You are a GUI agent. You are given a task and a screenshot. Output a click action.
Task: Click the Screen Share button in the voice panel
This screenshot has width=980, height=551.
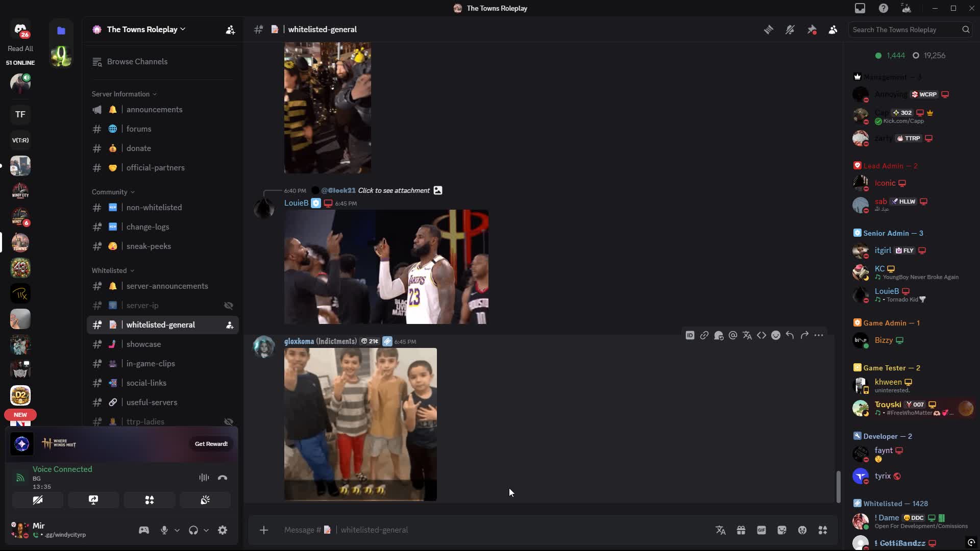[x=93, y=500]
